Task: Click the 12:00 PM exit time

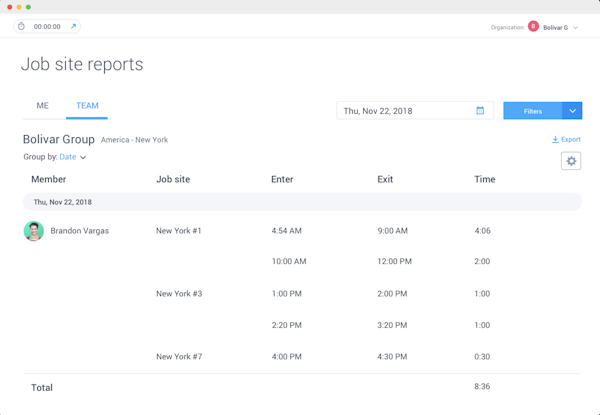Action: click(395, 262)
